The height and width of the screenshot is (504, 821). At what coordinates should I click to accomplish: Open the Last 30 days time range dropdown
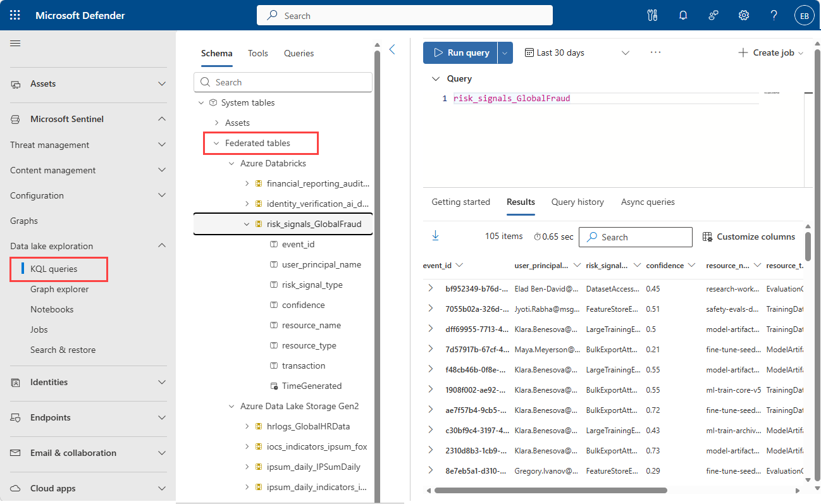(578, 53)
